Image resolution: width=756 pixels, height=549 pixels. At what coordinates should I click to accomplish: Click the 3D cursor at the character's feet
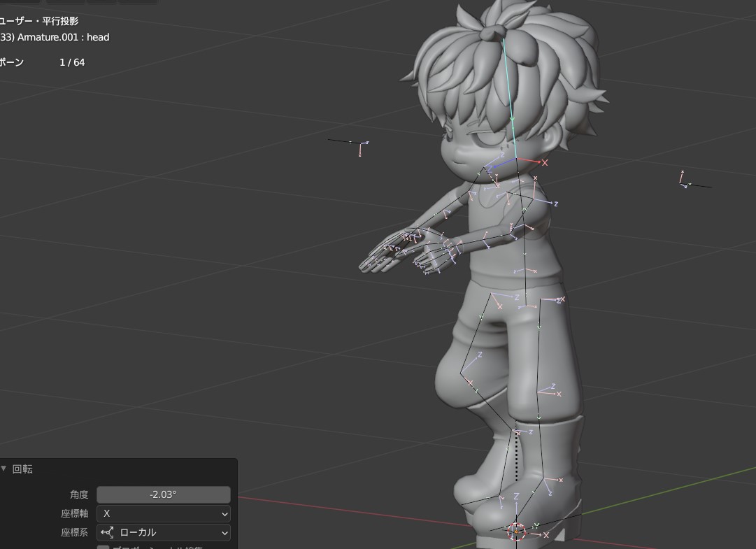pyautogui.click(x=516, y=531)
